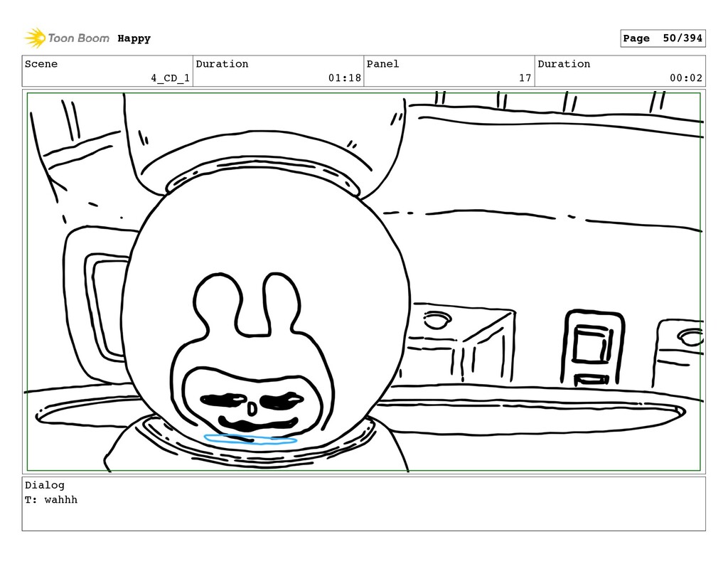
Task: Click the panel number '17'
Action: (x=525, y=78)
